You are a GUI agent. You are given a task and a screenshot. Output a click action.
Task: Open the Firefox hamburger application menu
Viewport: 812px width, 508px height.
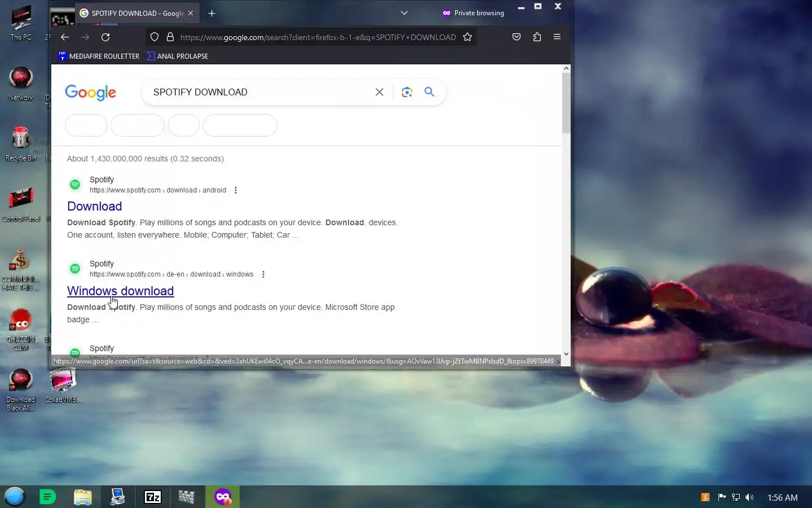click(557, 37)
